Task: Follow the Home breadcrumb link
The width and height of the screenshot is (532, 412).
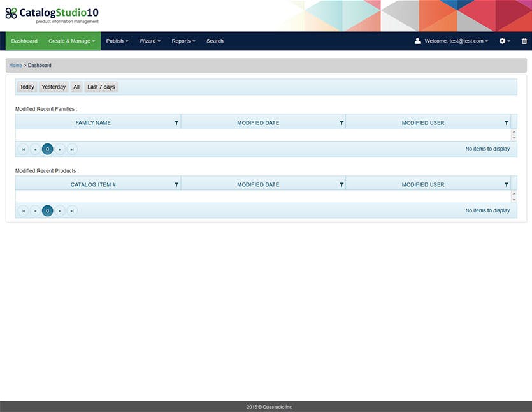Action: [x=15, y=65]
